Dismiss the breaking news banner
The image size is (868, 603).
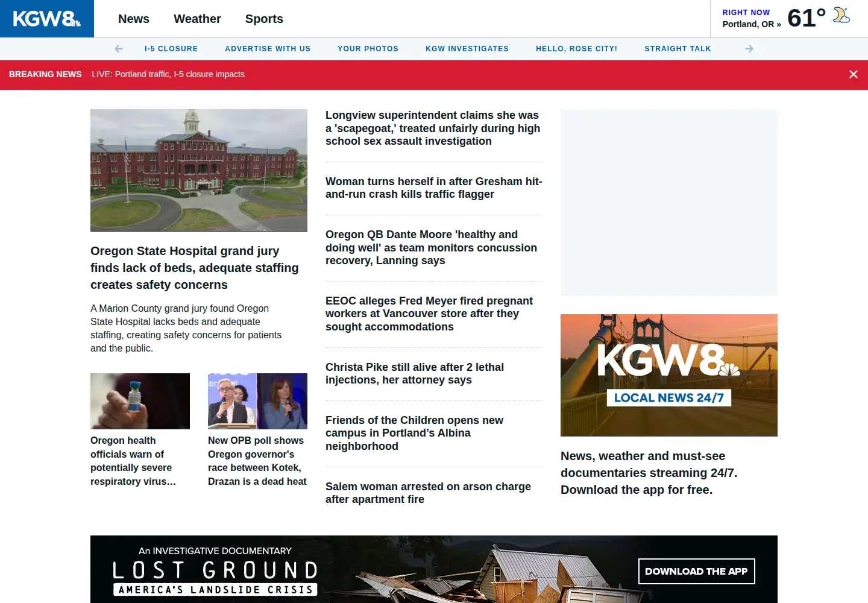(854, 74)
